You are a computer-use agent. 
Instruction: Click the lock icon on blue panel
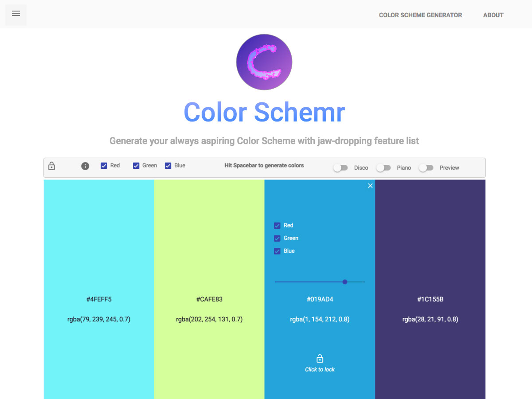(320, 358)
